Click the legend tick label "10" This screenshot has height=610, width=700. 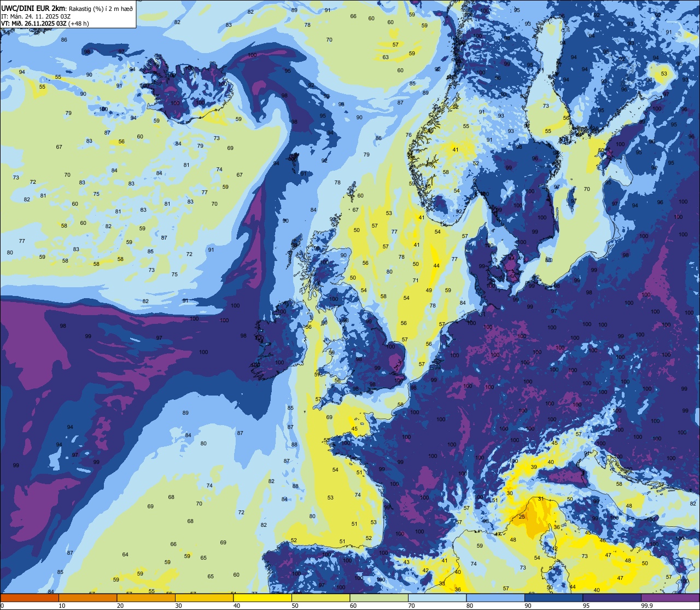[x=62, y=606]
